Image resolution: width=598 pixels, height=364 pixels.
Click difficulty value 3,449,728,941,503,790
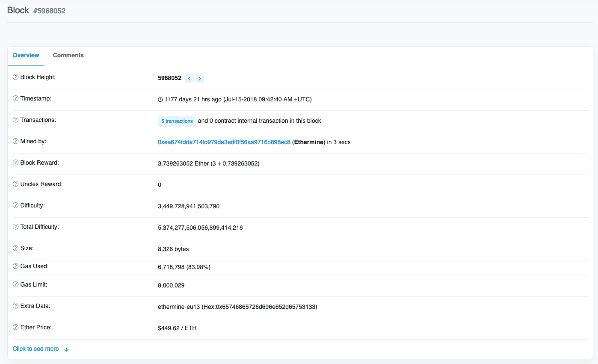tap(189, 206)
